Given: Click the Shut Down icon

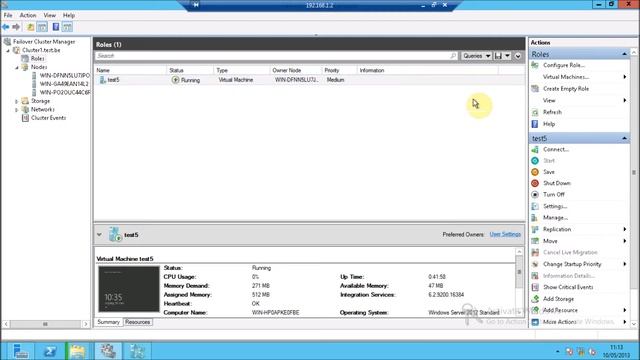Looking at the screenshot, I should [x=535, y=184].
